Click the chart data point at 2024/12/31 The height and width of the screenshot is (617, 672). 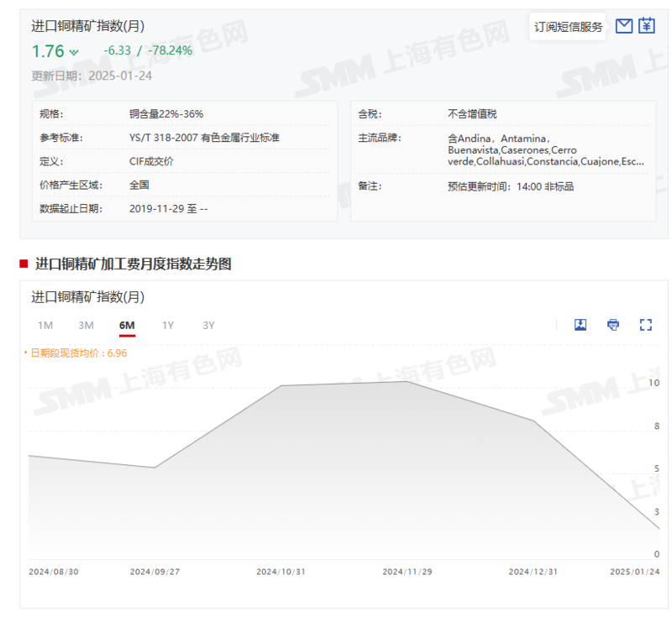pyautogui.click(x=533, y=421)
